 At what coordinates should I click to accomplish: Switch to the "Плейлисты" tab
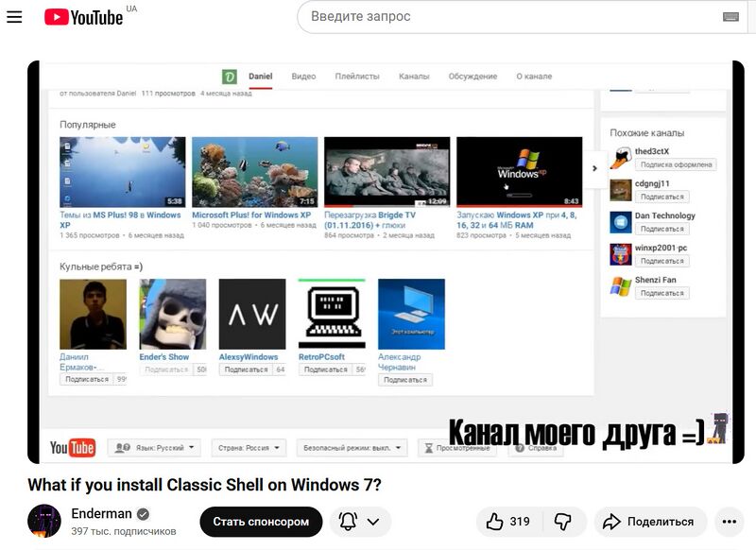click(357, 77)
